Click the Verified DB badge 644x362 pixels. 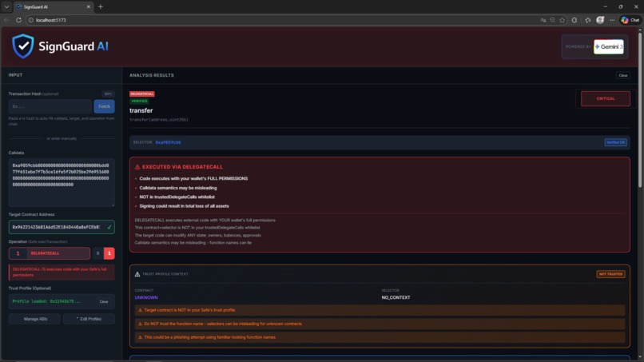tap(615, 142)
